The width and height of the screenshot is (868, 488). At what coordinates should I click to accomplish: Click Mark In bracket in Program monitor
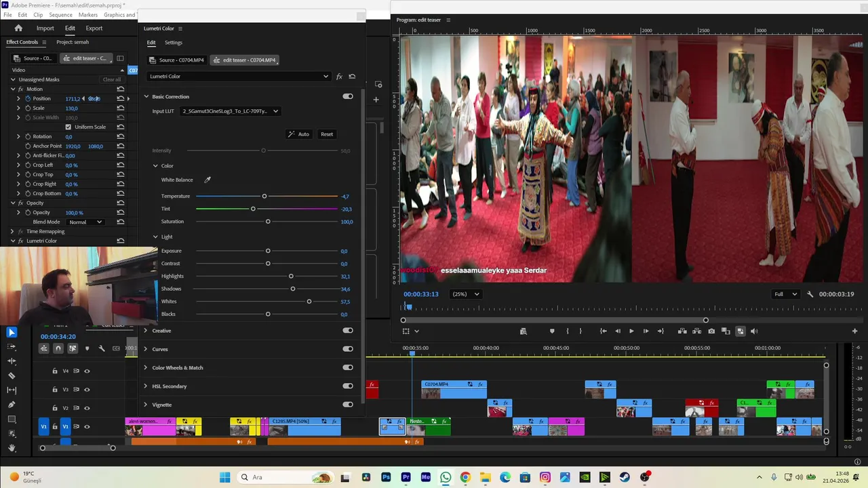coord(568,331)
